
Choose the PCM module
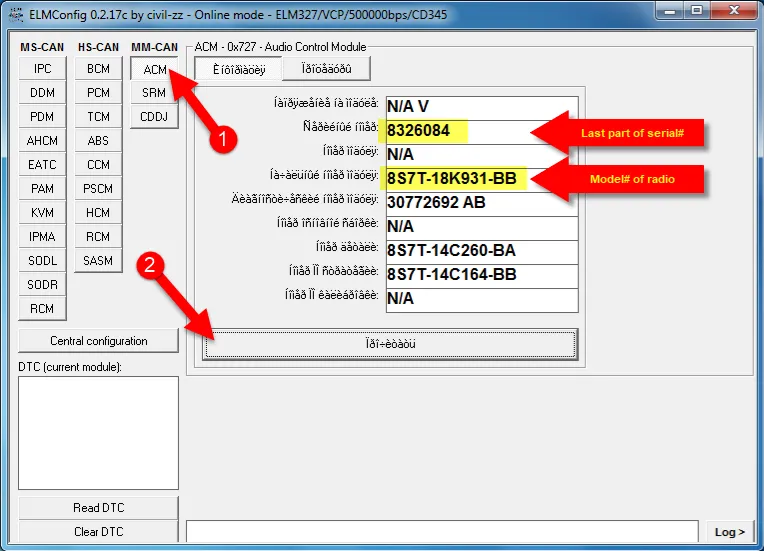pyautogui.click(x=98, y=93)
